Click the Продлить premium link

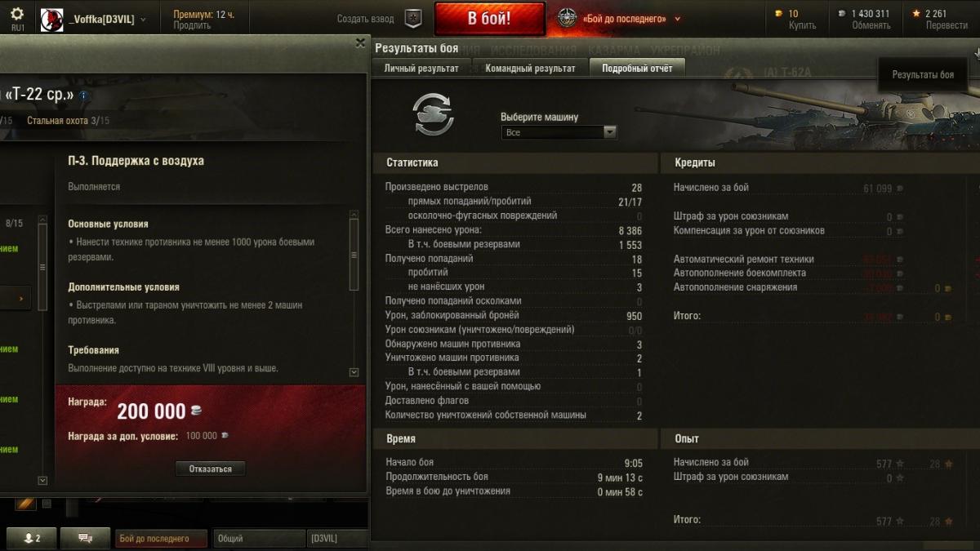pos(192,26)
